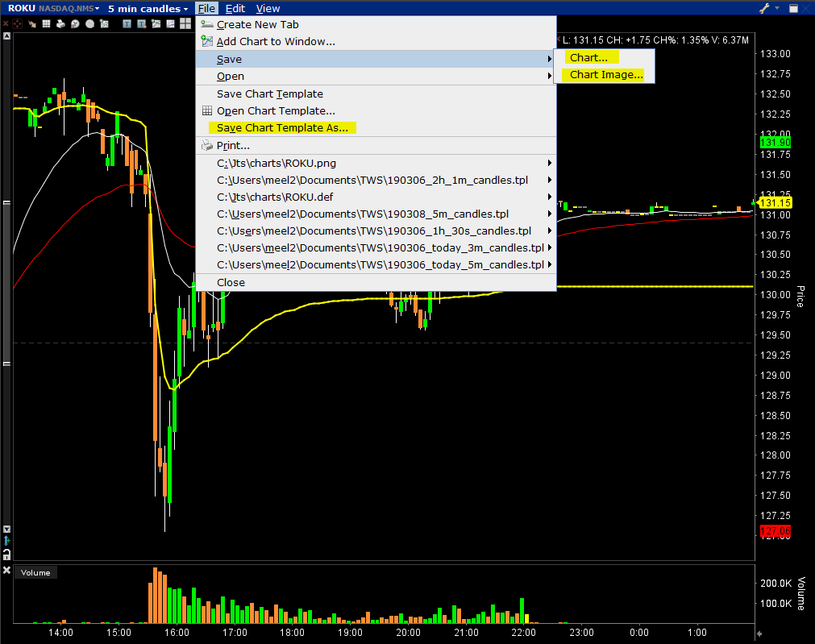Click the blue vertical rescale arrow icon
815x644 pixels.
(6, 541)
